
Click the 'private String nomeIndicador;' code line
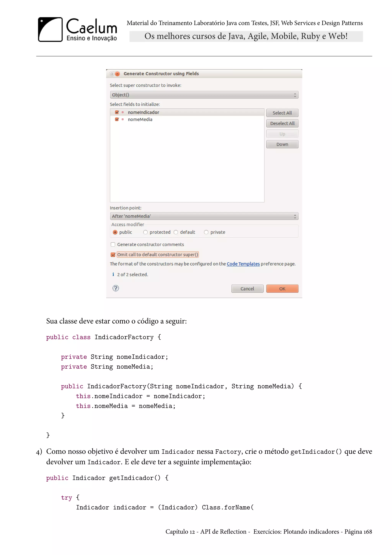[114, 357]
